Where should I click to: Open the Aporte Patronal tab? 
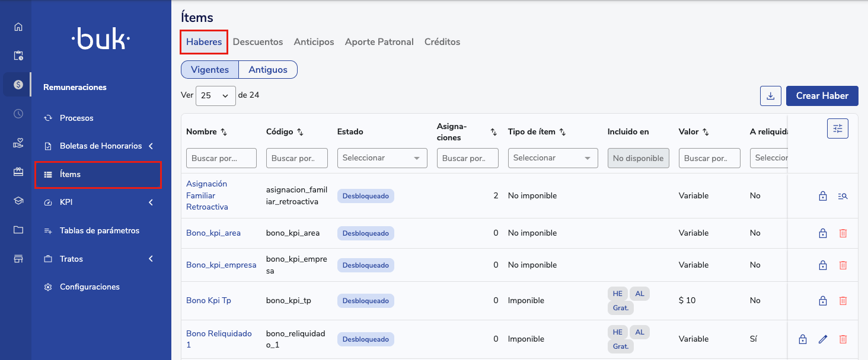pos(379,42)
